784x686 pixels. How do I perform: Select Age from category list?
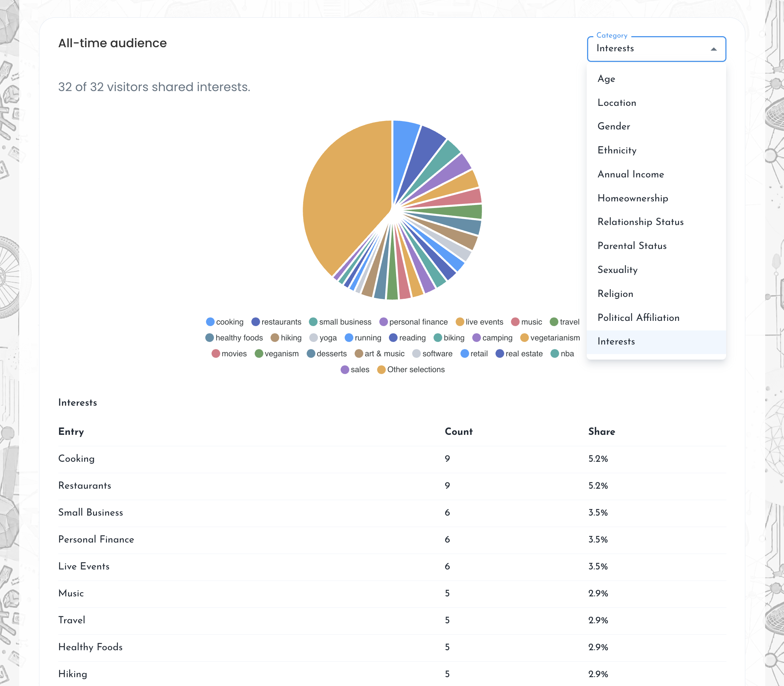[656, 79]
